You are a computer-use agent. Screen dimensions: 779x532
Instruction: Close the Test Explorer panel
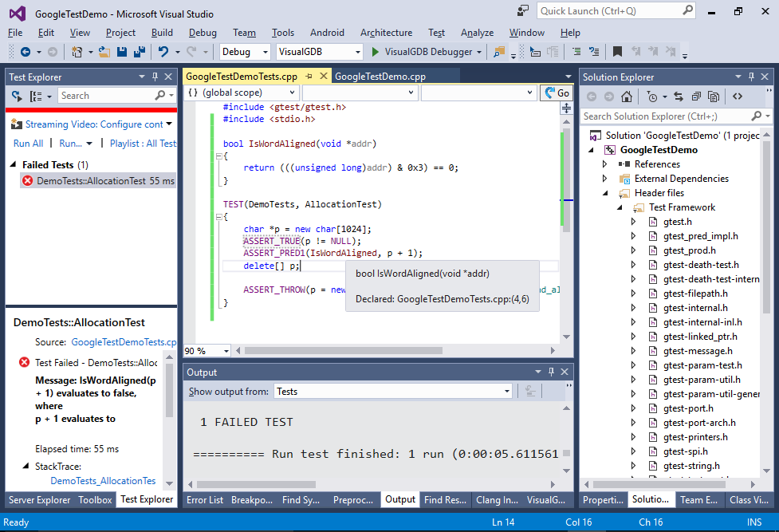(168, 77)
